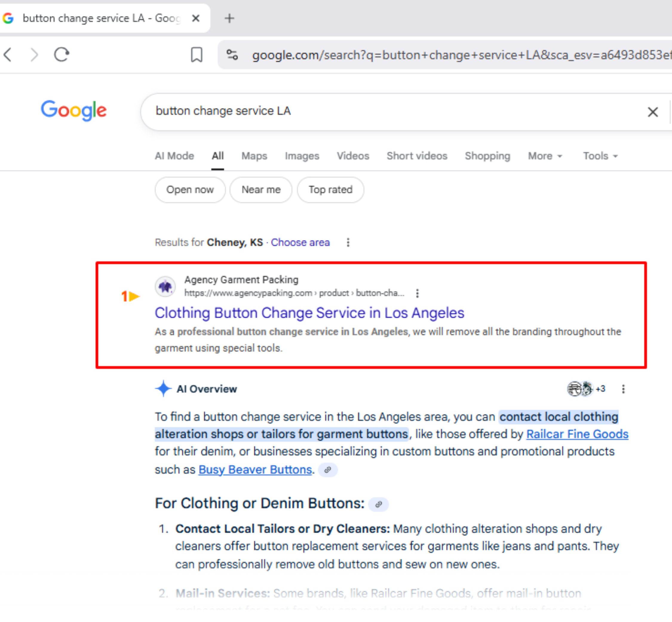
Task: Toggle the Open now filter chip
Action: click(190, 190)
